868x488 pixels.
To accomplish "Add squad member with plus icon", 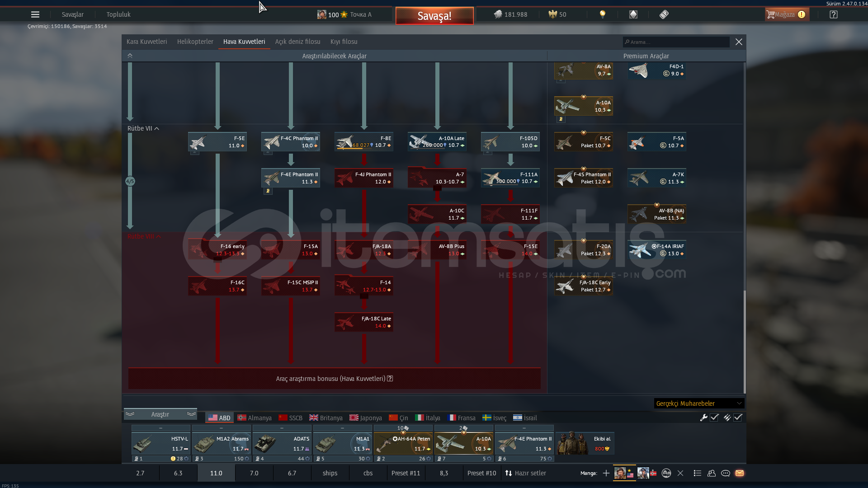I will tap(606, 473).
